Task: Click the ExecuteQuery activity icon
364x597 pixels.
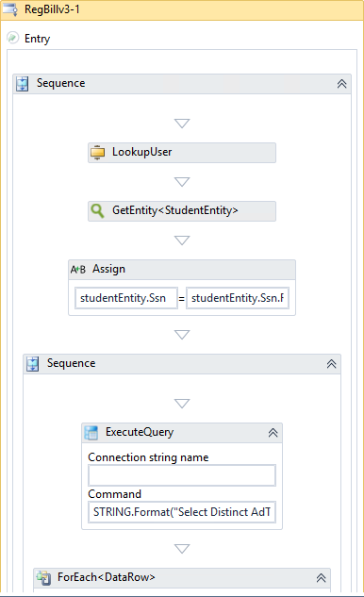Action: (91, 433)
